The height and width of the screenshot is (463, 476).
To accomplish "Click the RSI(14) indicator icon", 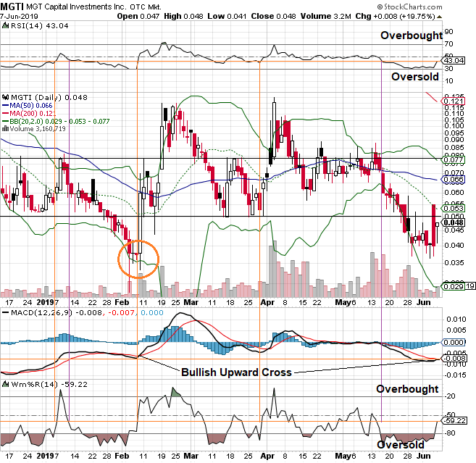I will click(x=5, y=26).
